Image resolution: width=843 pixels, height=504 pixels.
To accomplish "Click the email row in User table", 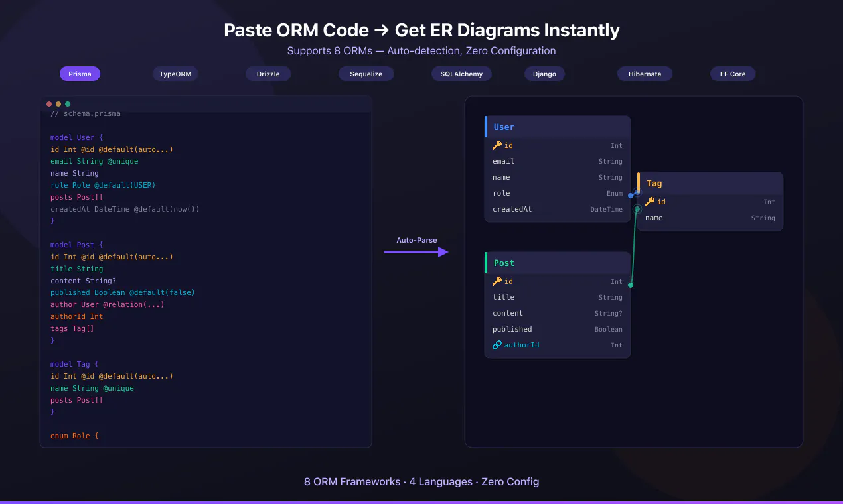I will 558,161.
